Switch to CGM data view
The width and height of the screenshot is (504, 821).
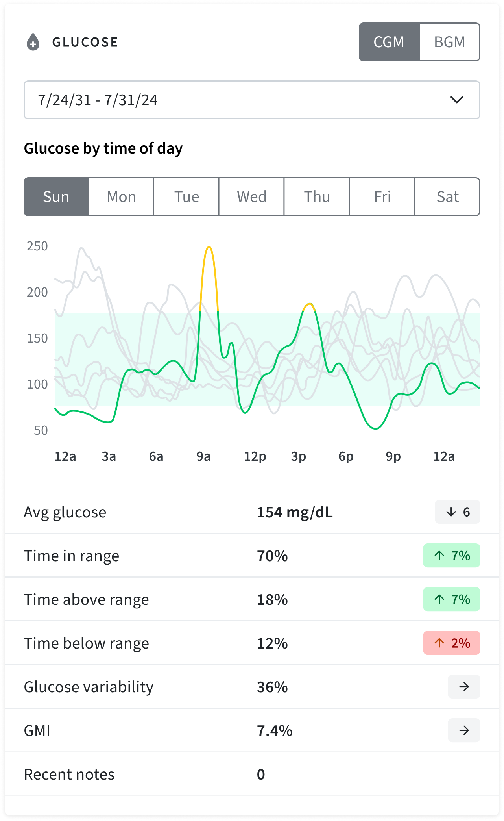click(x=389, y=42)
